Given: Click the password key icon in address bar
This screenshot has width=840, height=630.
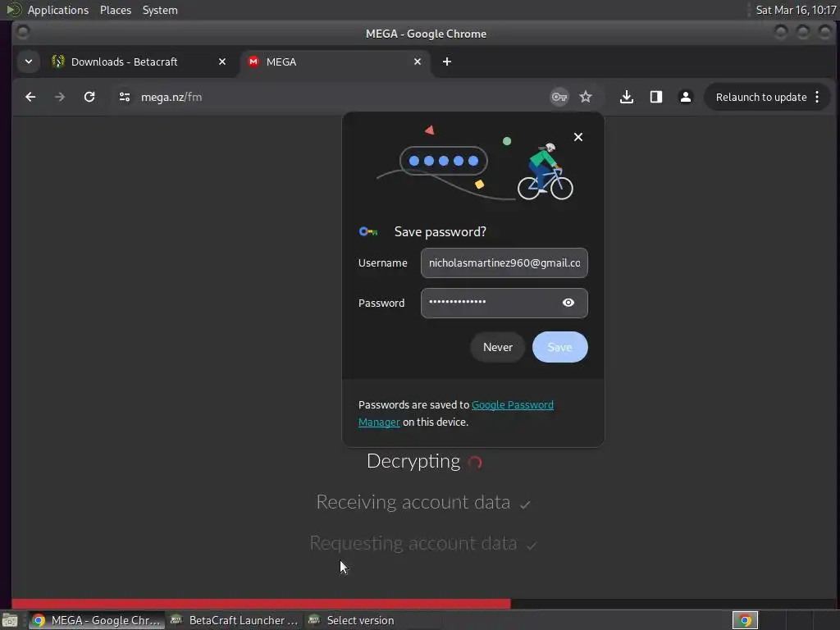Looking at the screenshot, I should (559, 97).
